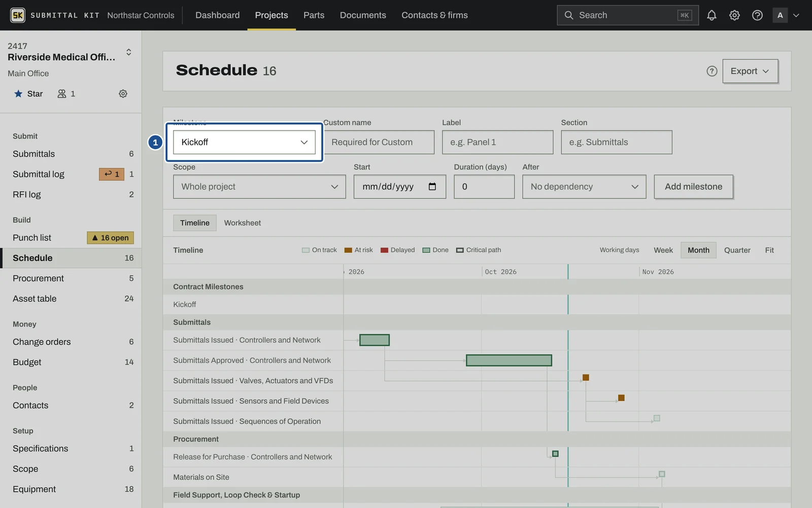Viewport: 812px width, 508px height.
Task: Open project members icon
Action: click(66, 93)
